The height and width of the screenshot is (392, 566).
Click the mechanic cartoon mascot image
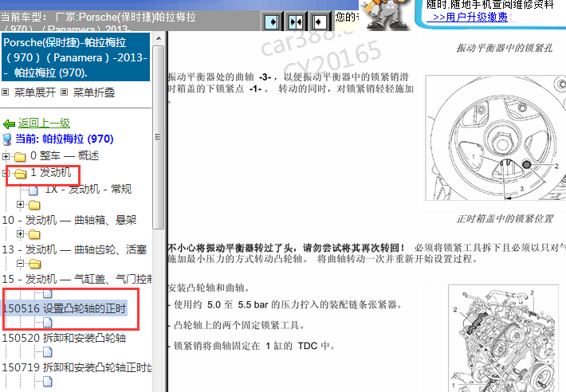pyautogui.click(x=386, y=15)
